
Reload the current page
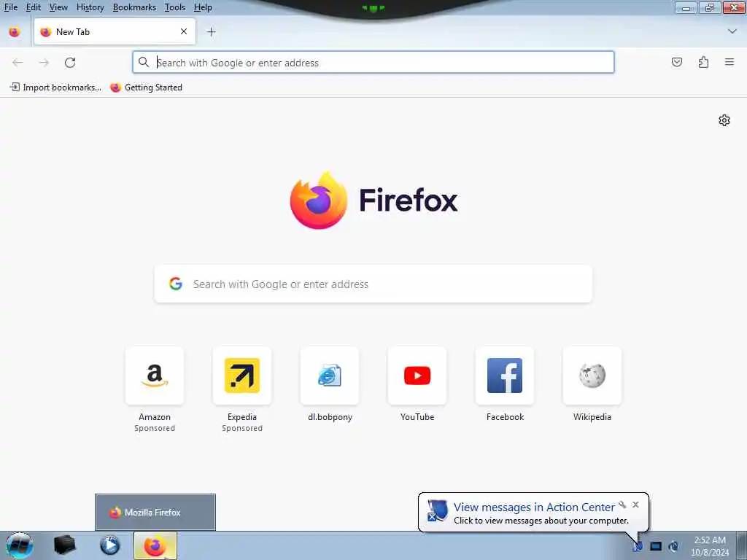[x=70, y=63]
